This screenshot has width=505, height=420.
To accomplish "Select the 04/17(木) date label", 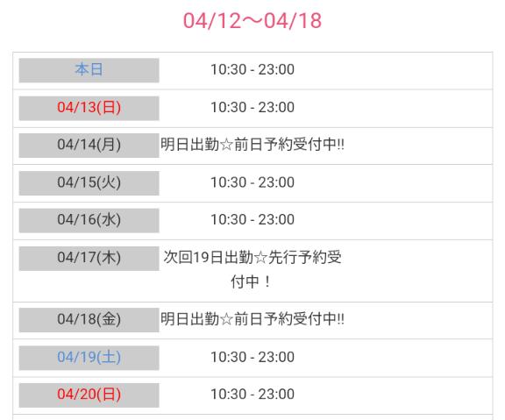I will (89, 259).
